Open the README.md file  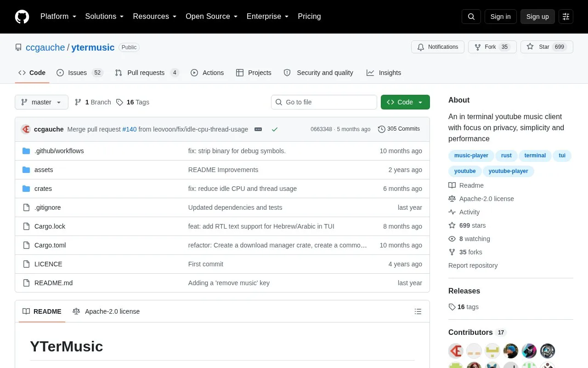point(53,283)
